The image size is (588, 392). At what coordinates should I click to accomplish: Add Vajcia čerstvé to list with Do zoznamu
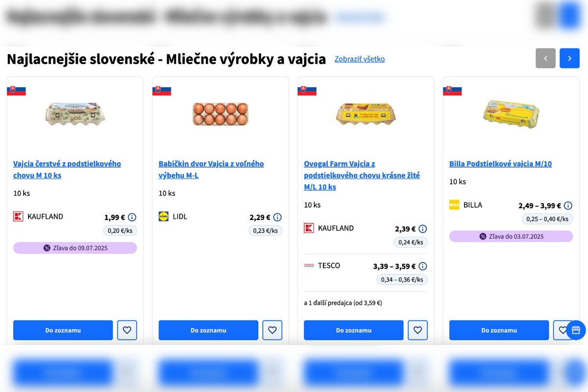(63, 330)
